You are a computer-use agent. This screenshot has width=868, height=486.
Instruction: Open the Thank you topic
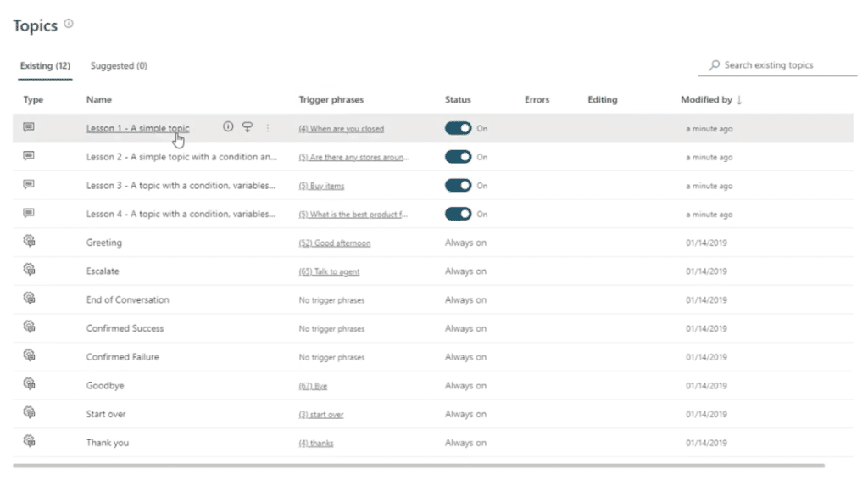click(x=108, y=443)
